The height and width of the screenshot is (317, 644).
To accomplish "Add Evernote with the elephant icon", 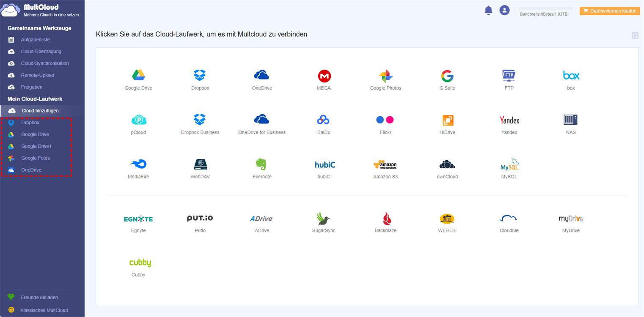I will click(261, 164).
